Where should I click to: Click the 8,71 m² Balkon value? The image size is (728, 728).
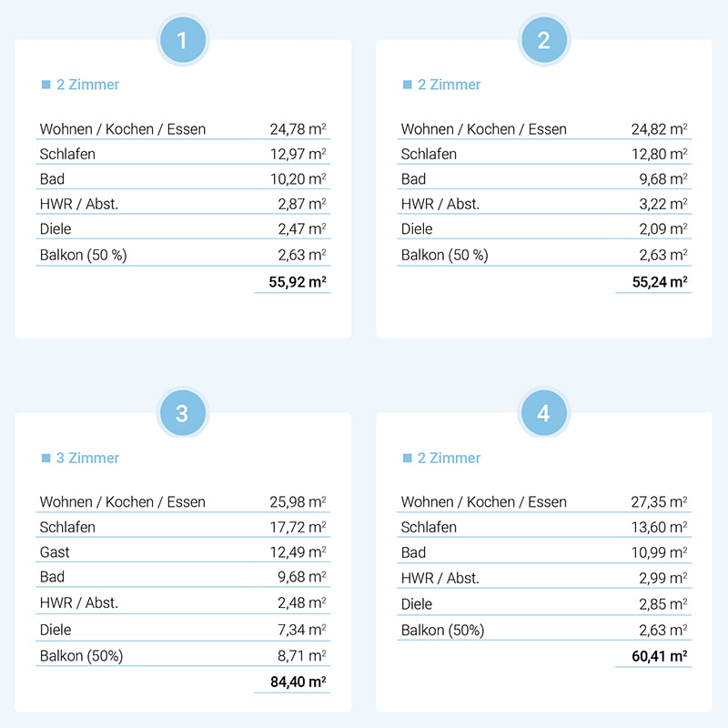pos(301,655)
